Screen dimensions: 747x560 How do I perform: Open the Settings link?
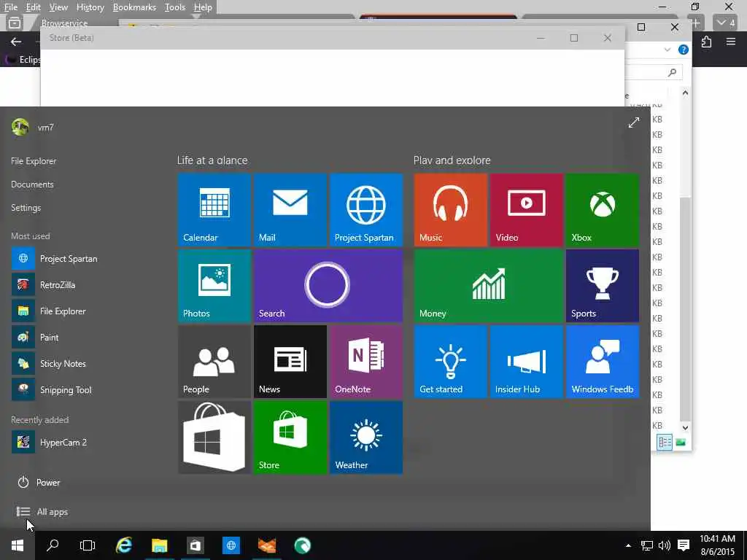coord(26,208)
